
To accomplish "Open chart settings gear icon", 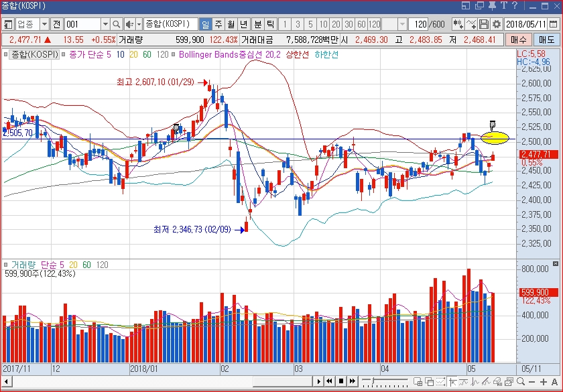I will click(497, 23).
